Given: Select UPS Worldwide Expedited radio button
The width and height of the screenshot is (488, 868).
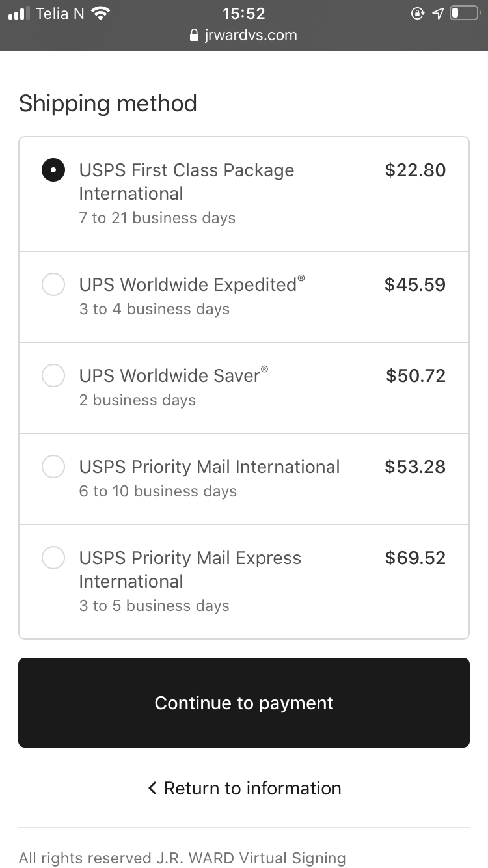Looking at the screenshot, I should tap(53, 284).
